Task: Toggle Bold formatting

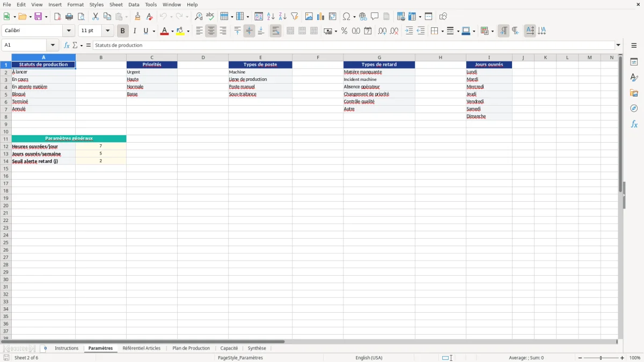Action: (123, 31)
